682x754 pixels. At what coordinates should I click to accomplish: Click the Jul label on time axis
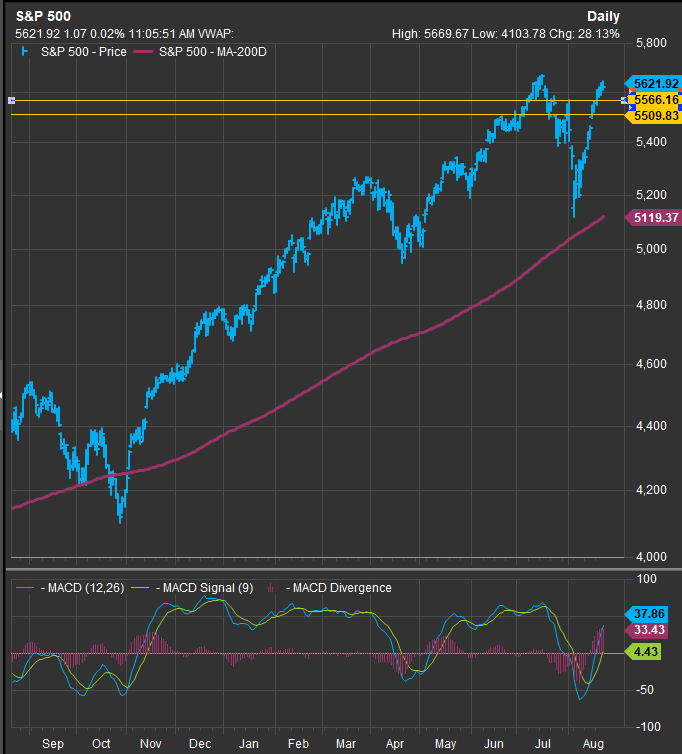pyautogui.click(x=543, y=744)
